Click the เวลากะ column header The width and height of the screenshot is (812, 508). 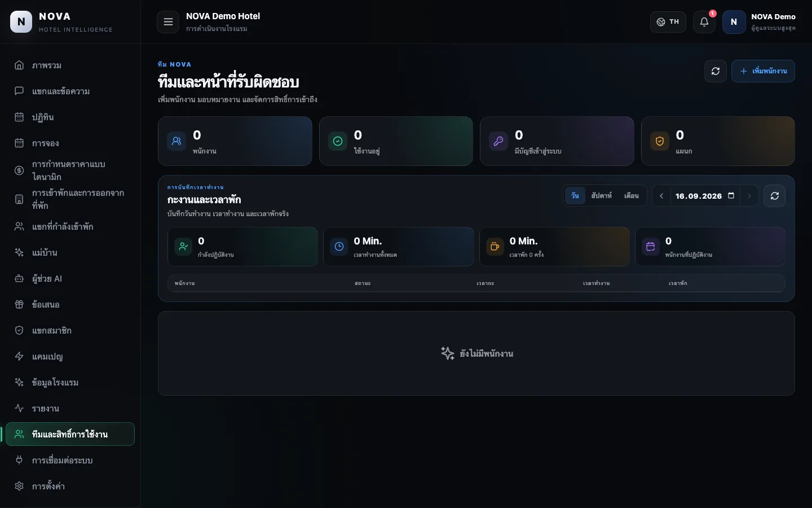coord(486,283)
